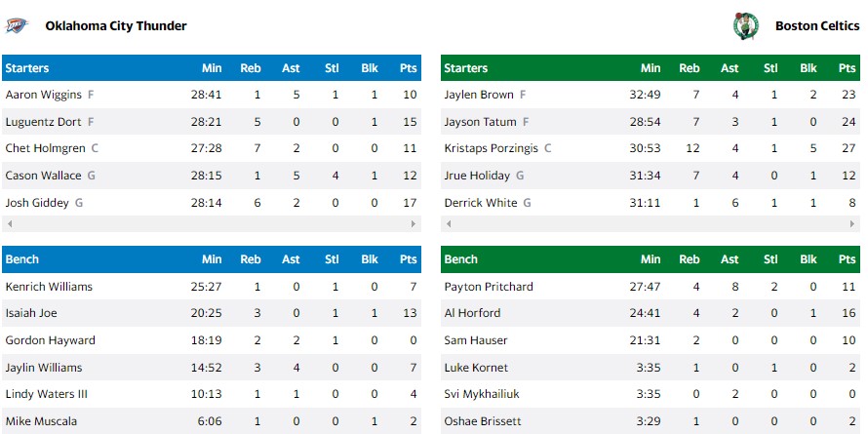Screen dimensions: 868x434
Task: Select Jayson Tatum's name
Action: (481, 122)
